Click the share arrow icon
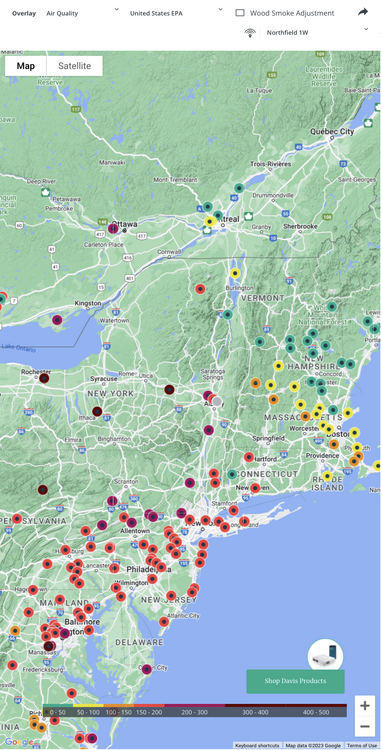The image size is (382, 750). point(363,12)
